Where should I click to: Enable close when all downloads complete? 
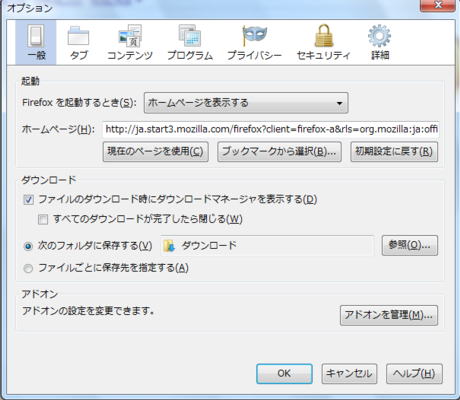[x=43, y=219]
